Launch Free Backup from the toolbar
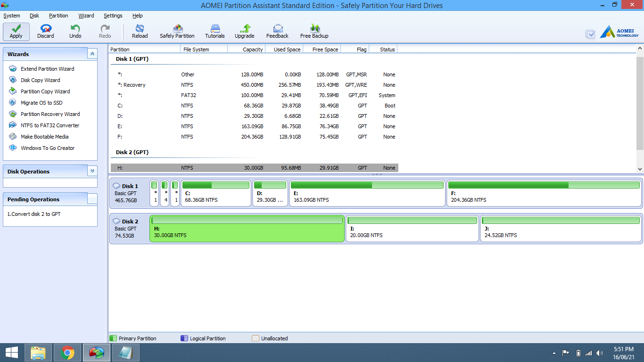 (314, 32)
